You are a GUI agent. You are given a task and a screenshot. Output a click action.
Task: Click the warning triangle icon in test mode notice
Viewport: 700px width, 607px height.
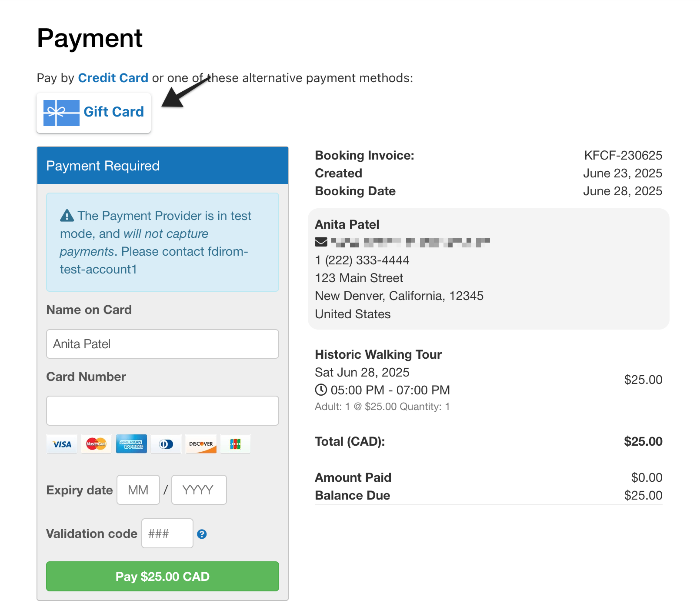tap(67, 216)
